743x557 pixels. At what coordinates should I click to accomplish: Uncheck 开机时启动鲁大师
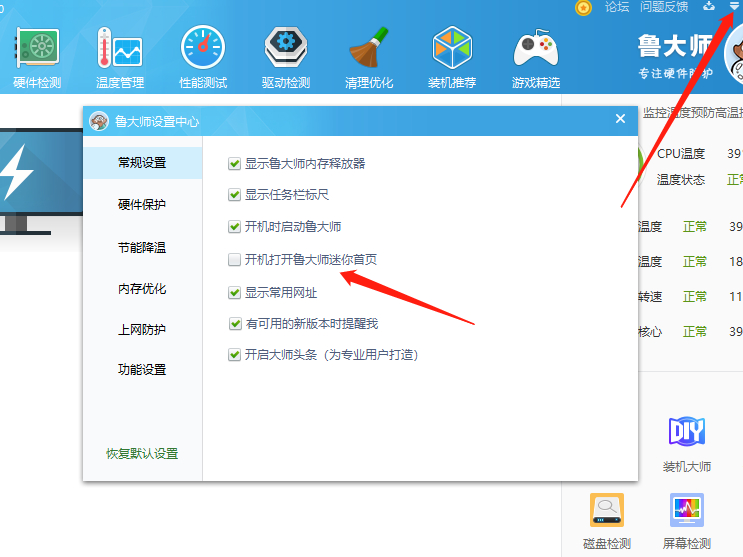coord(235,227)
